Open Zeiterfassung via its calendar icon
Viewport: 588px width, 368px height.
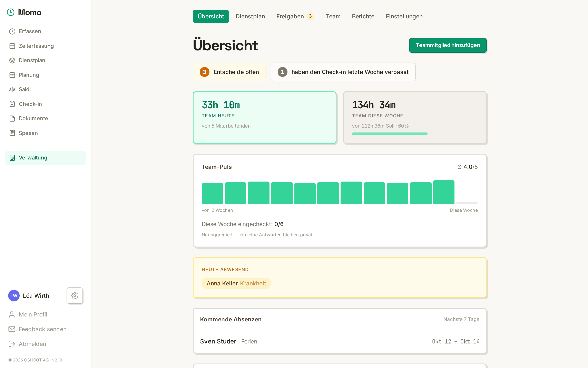click(12, 46)
